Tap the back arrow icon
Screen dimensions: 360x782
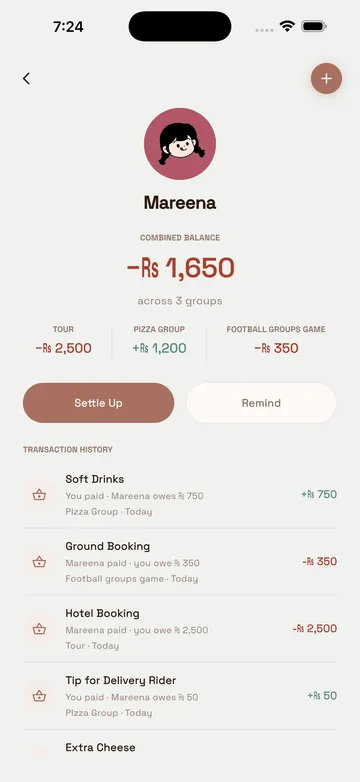(26, 78)
